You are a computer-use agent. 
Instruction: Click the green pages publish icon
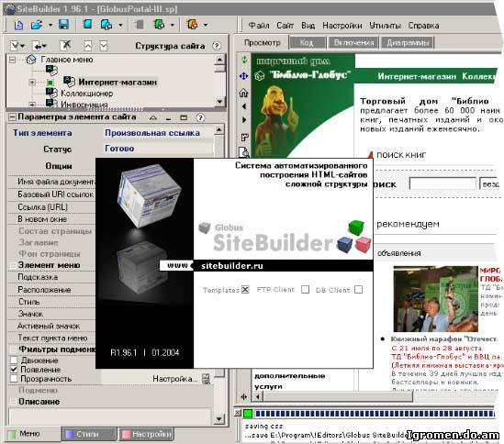click(x=159, y=25)
